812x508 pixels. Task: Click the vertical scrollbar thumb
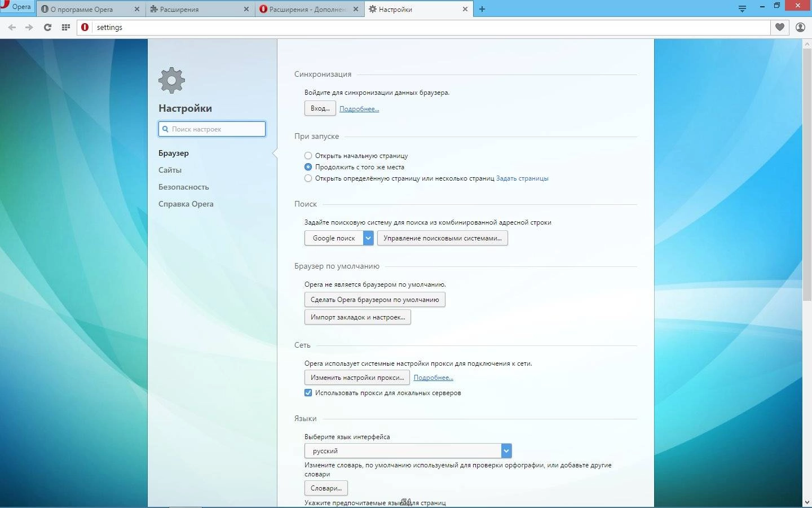click(x=807, y=175)
